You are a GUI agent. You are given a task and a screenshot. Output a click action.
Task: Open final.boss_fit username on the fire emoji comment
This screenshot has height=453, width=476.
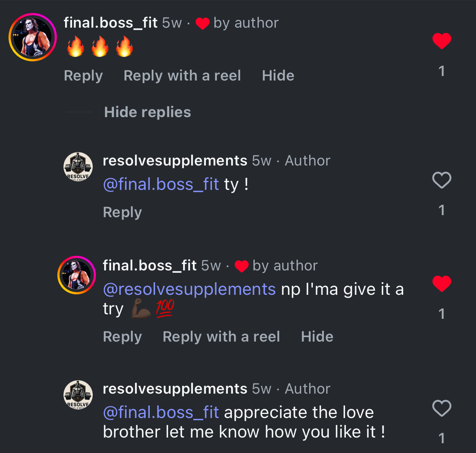pos(110,23)
